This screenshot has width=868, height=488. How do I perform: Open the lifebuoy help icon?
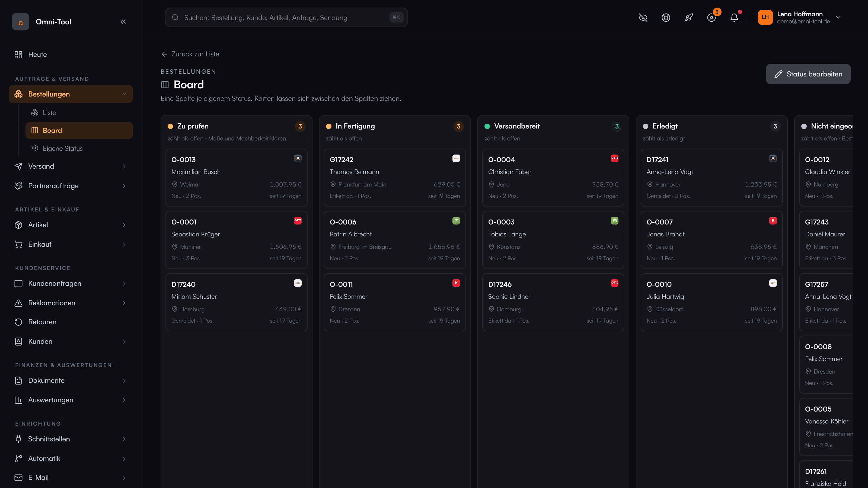click(x=666, y=18)
